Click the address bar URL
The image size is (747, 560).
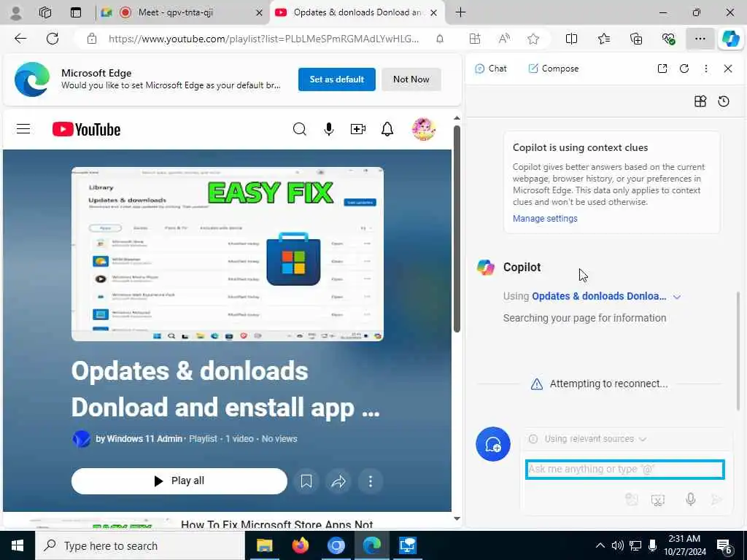pyautogui.click(x=264, y=39)
